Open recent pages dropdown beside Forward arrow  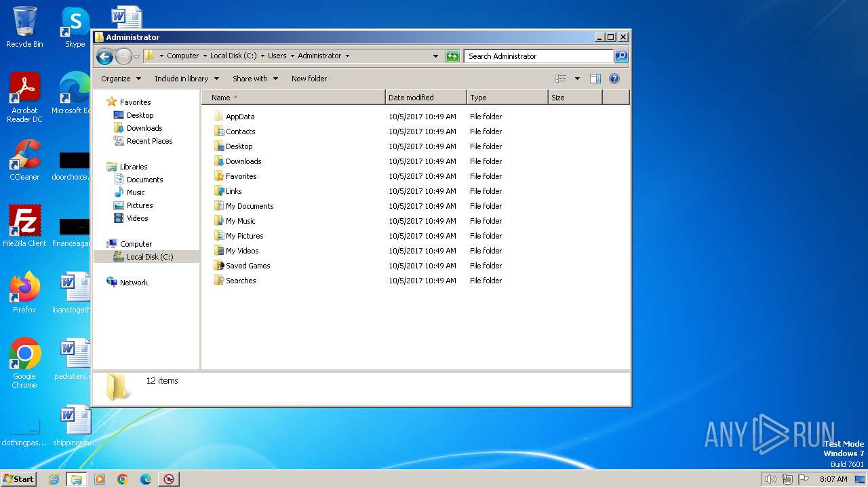[136, 56]
